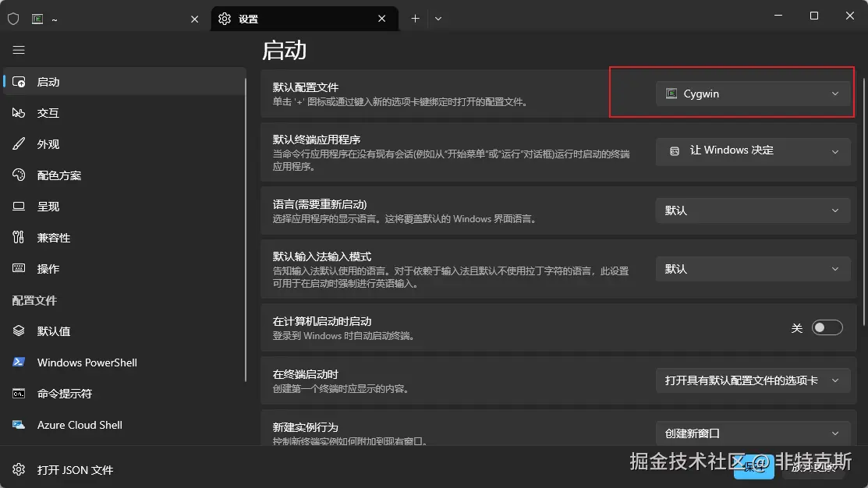Screen dimensions: 868x488
Task: Click the terminal icon on the ~ tab
Action: point(37,19)
